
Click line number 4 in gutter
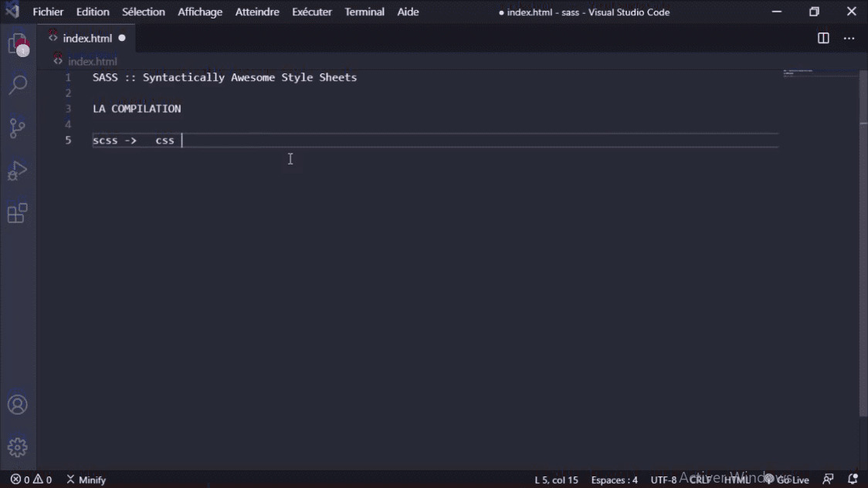point(68,124)
